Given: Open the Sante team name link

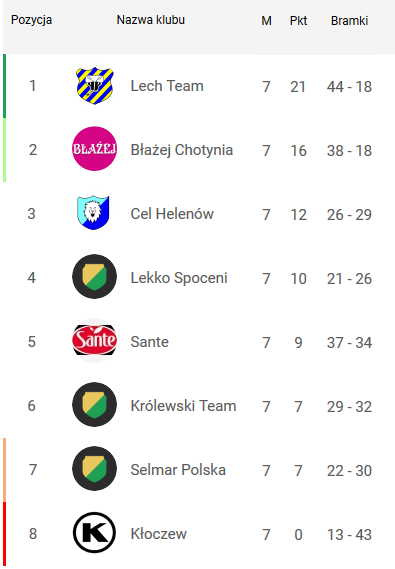Looking at the screenshot, I should click(x=149, y=342).
